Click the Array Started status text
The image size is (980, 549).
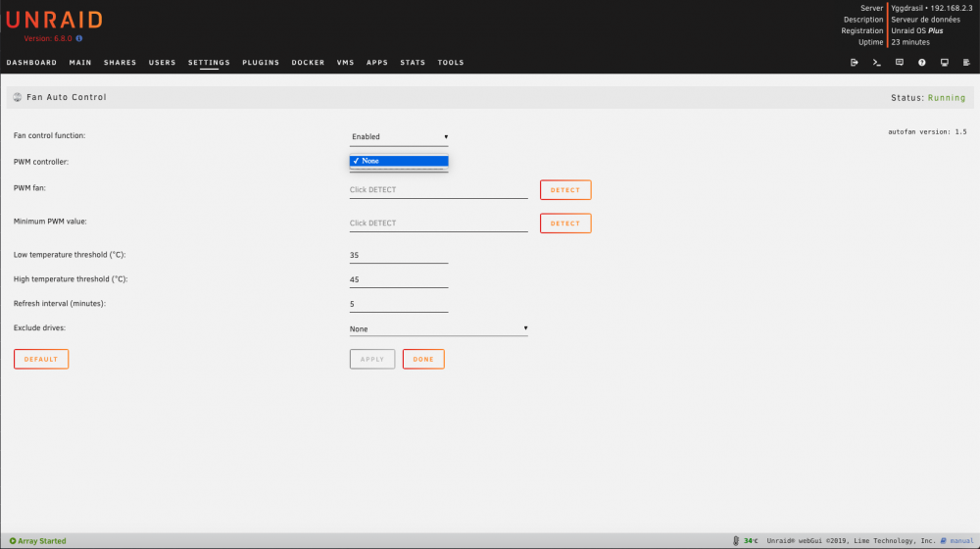pos(42,541)
